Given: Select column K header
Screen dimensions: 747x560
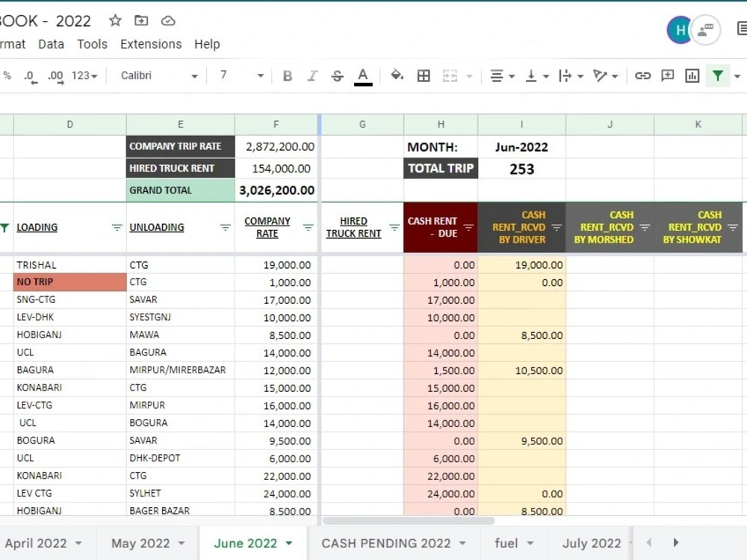Looking at the screenshot, I should [698, 125].
